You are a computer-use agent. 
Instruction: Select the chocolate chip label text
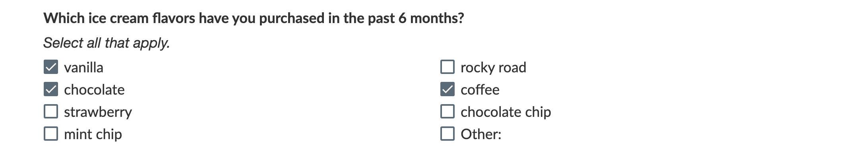click(x=506, y=112)
